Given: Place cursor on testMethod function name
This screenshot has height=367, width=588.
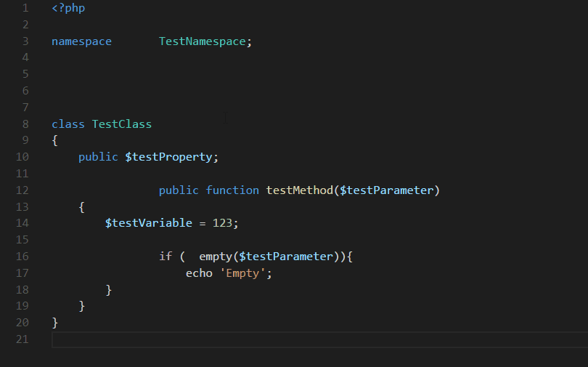Looking at the screenshot, I should [x=299, y=190].
